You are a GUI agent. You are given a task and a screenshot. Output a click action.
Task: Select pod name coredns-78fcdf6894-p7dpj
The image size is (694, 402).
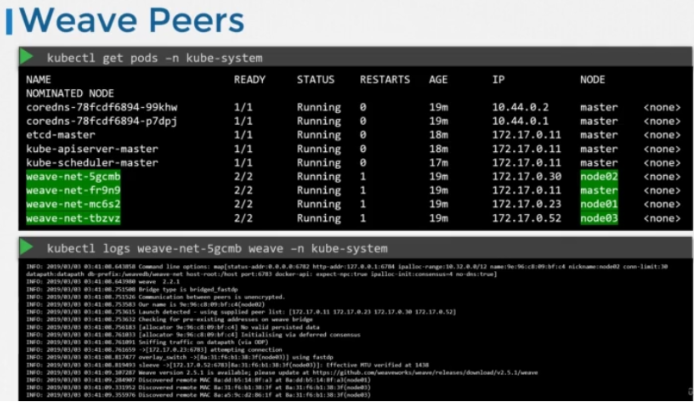tap(101, 121)
